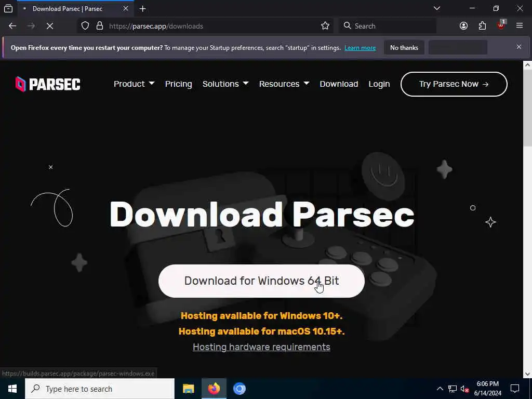
Task: Dismiss the startup notification bar
Action: pyautogui.click(x=519, y=47)
